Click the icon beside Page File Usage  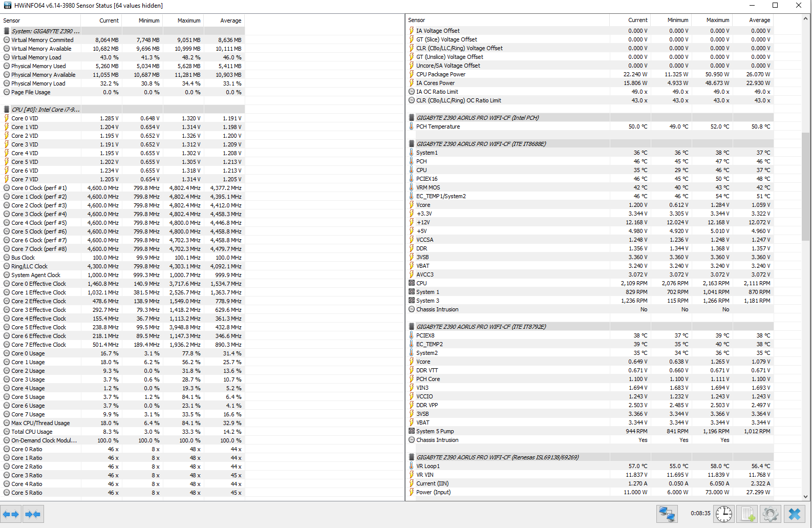point(7,92)
